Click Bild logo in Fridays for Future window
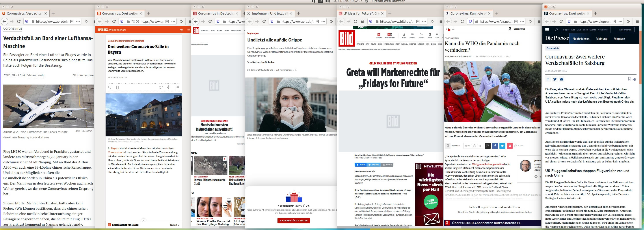Image resolution: width=644 pixels, height=230 pixels. coord(346,39)
